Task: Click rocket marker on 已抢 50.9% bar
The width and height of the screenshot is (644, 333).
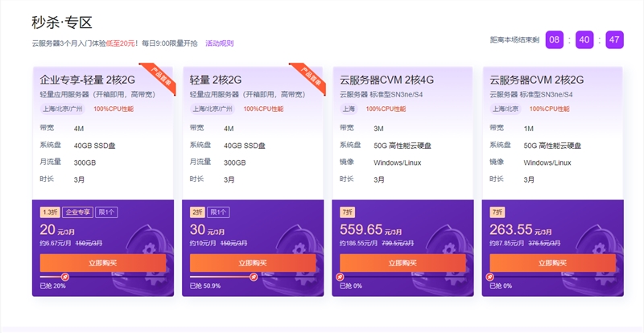Action: coord(254,277)
